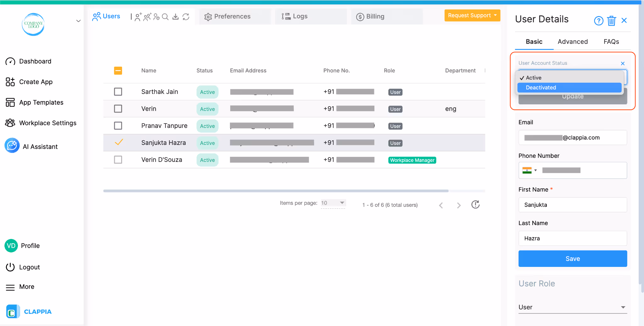Select the Deactivated status option
The image size is (644, 326).
tap(569, 88)
